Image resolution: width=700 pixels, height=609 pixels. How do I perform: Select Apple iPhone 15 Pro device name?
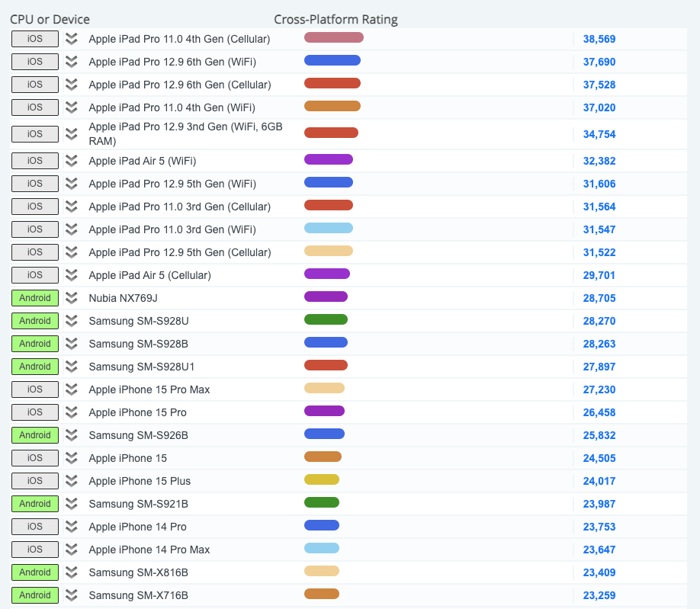[x=137, y=412]
